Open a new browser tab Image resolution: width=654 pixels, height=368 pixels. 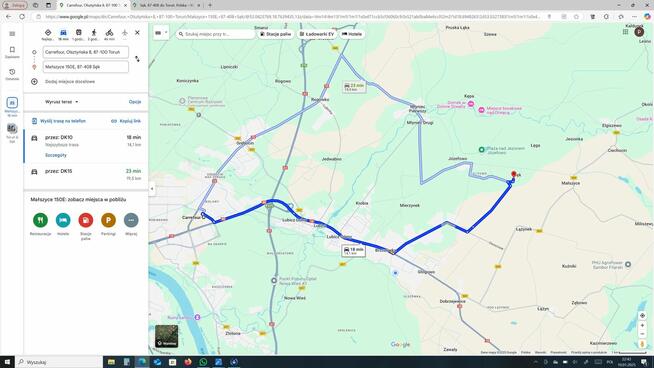[210, 5]
